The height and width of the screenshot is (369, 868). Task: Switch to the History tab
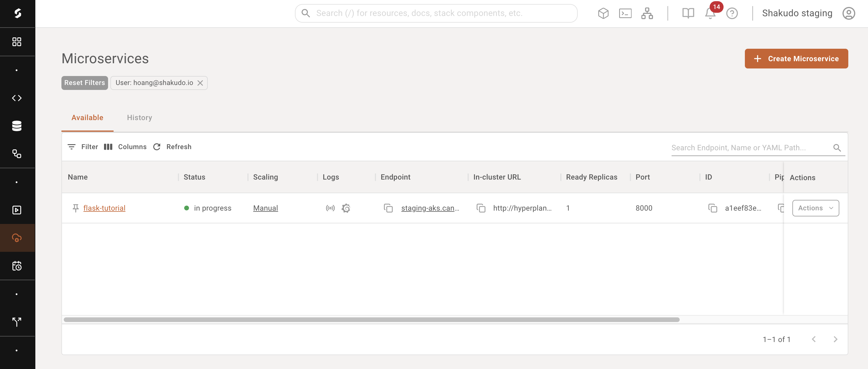140,117
